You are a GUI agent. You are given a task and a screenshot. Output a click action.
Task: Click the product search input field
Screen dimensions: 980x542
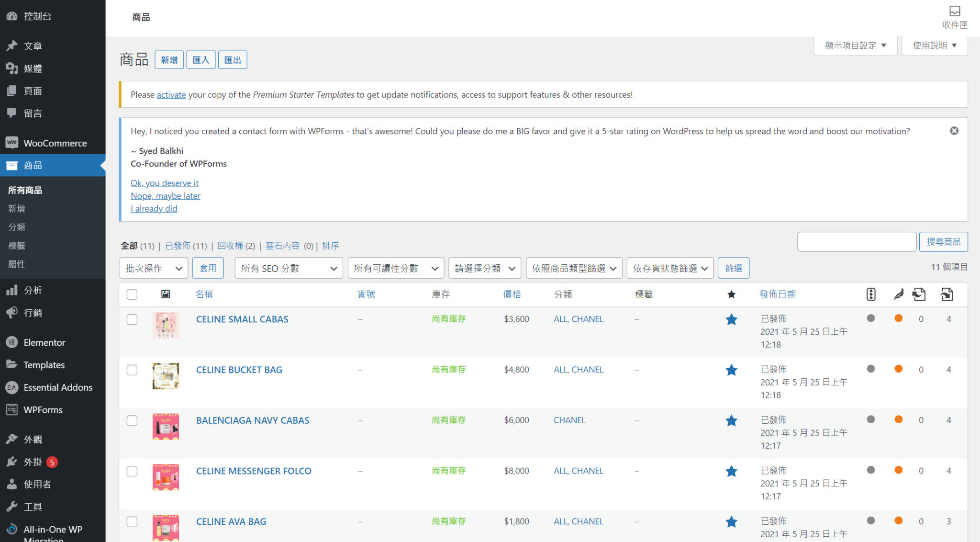(x=856, y=241)
